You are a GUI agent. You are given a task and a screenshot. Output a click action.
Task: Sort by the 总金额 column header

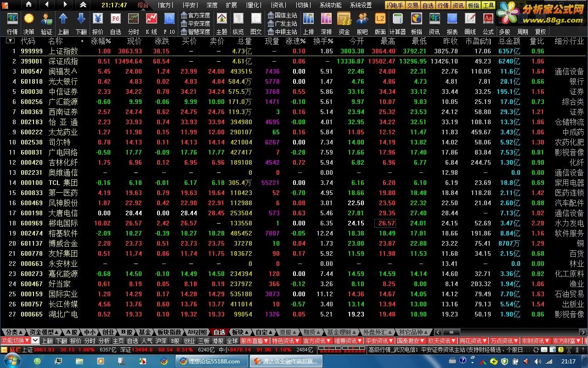pyautogui.click(x=509, y=41)
